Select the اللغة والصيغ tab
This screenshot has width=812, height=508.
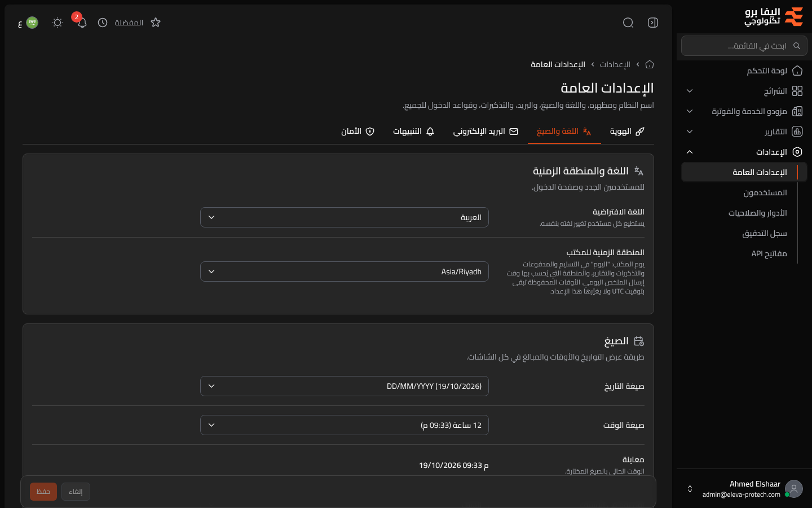[564, 132]
